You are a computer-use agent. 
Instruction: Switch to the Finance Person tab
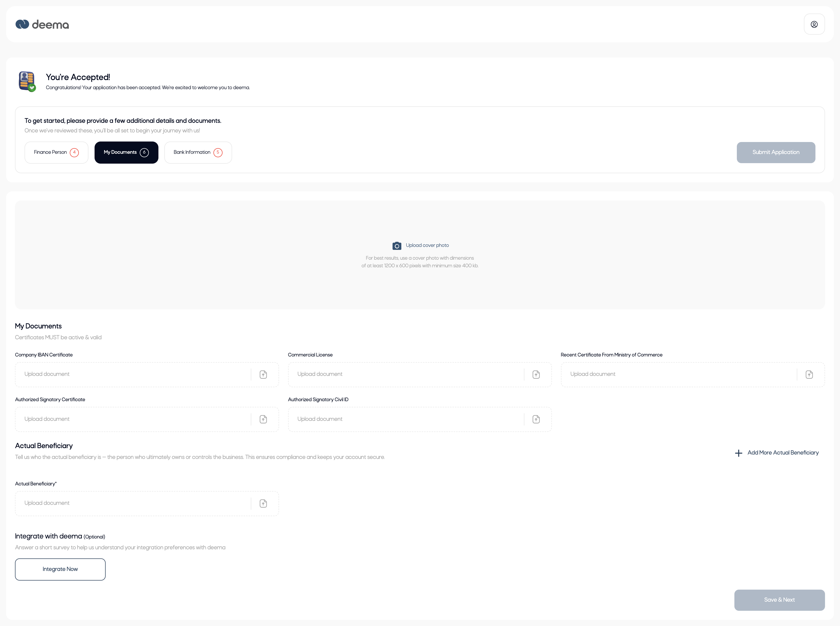point(56,152)
